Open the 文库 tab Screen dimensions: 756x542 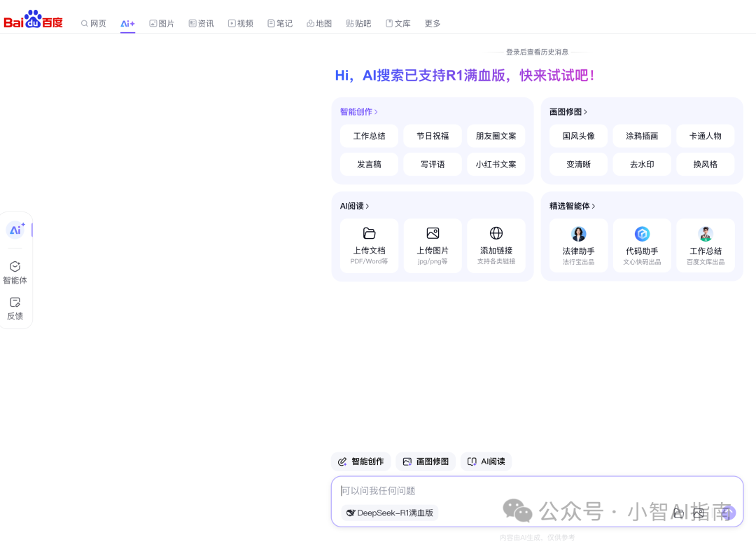click(398, 23)
